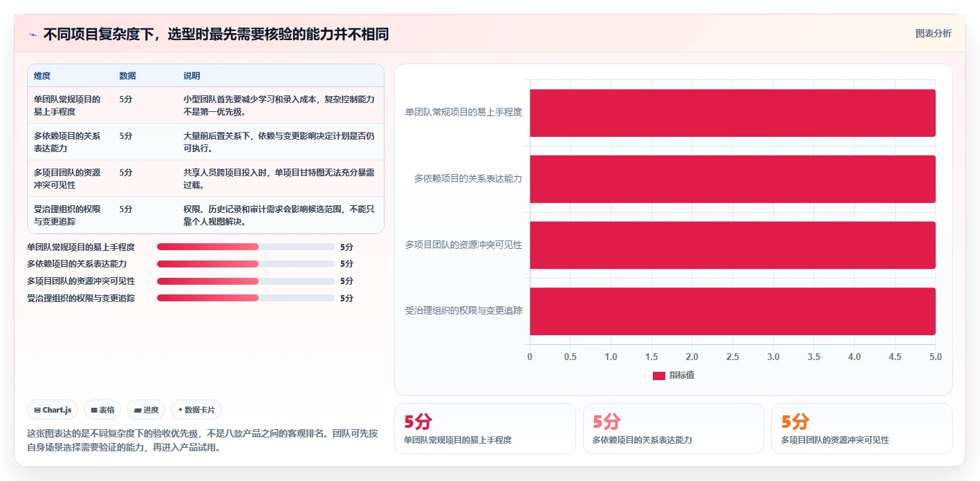This screenshot has width=980, height=481.
Task: Click chart bar for 受治理组织的权限与变更追踪
Action: coord(732,311)
